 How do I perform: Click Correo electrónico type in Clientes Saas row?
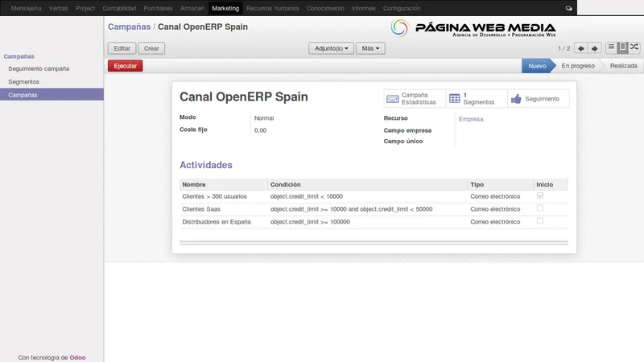point(495,209)
